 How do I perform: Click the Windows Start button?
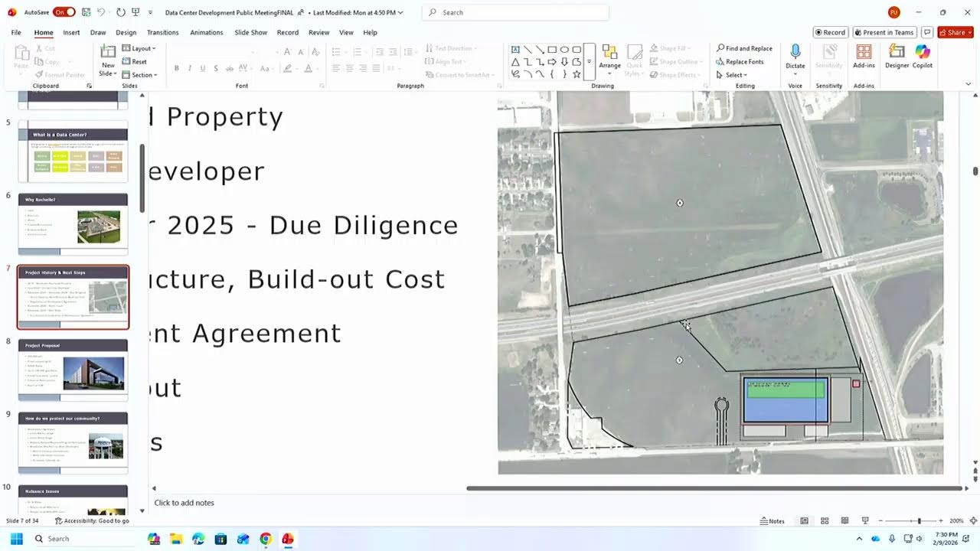click(16, 539)
